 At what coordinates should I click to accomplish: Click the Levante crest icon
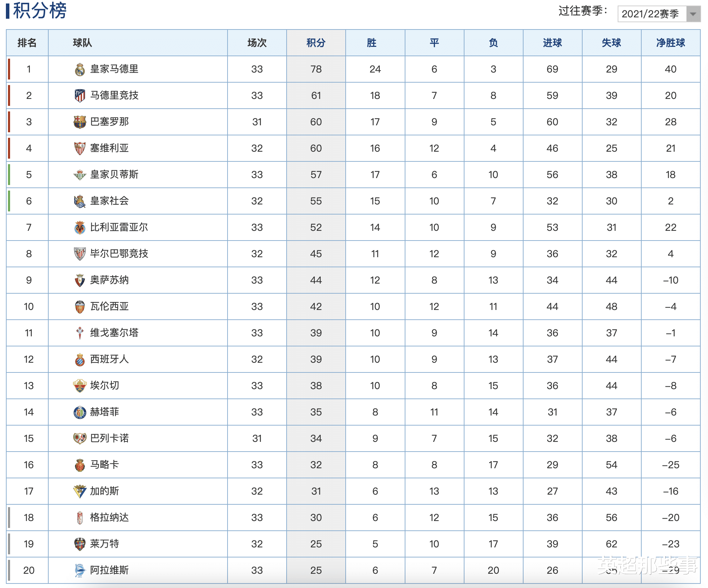(x=80, y=544)
